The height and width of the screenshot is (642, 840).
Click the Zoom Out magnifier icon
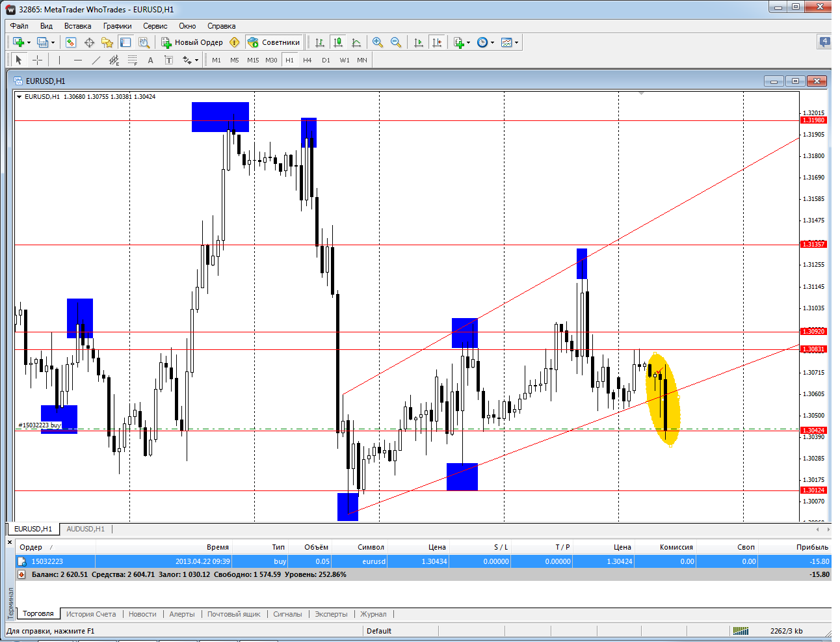396,42
